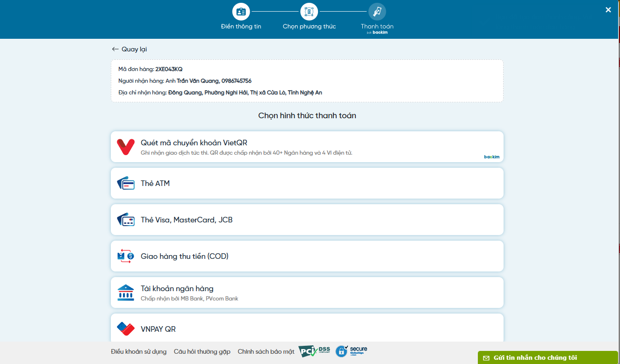Screen dimensions: 620x364
Task: Click the PCI DSS compliance badge
Action: click(x=315, y=351)
